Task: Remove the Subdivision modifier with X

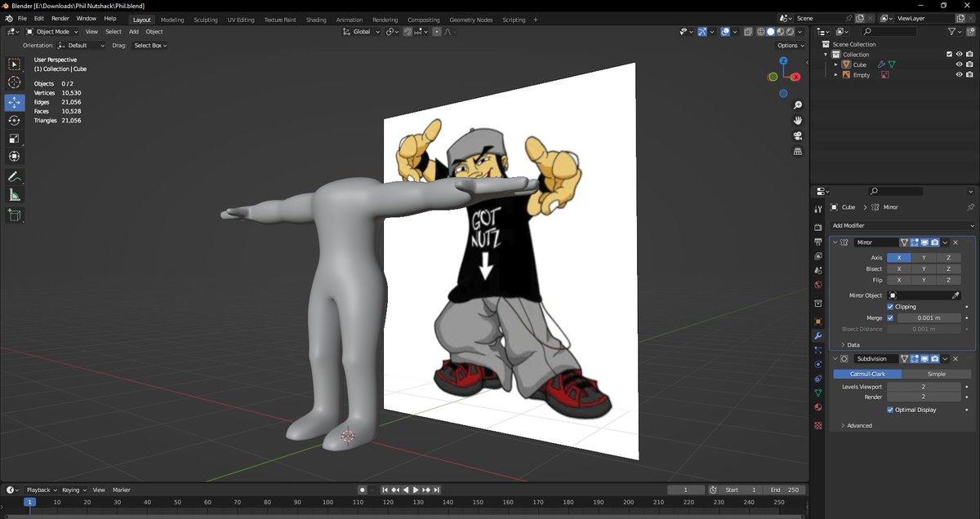Action: pos(955,358)
